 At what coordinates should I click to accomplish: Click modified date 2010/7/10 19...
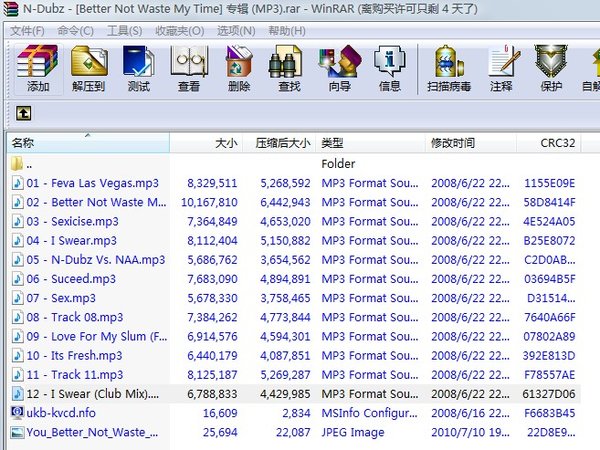470,432
